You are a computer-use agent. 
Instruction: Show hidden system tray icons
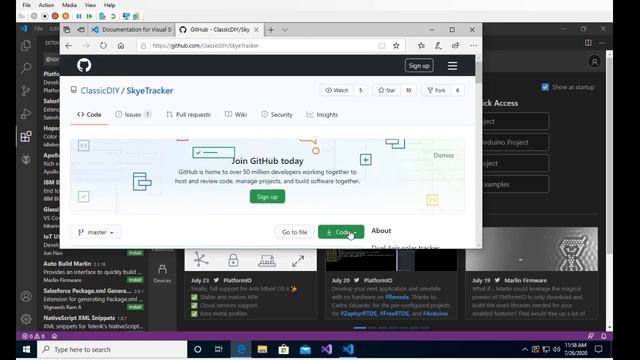[x=525, y=349]
